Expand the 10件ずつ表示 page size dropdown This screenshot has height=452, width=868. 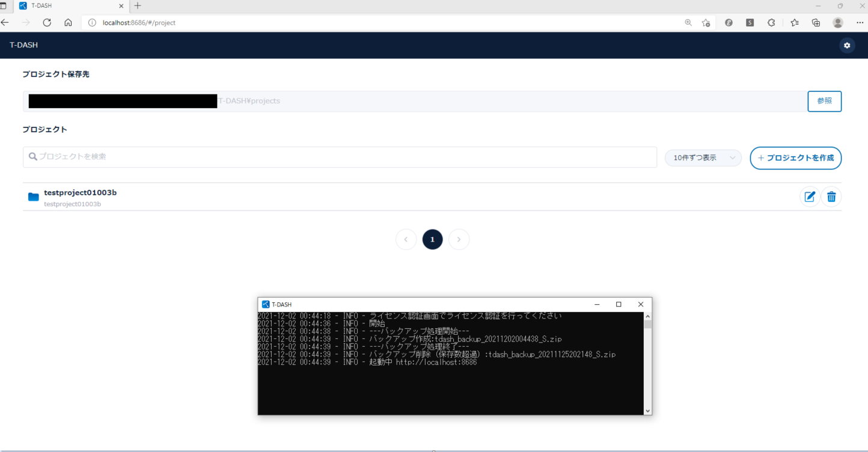coord(703,158)
